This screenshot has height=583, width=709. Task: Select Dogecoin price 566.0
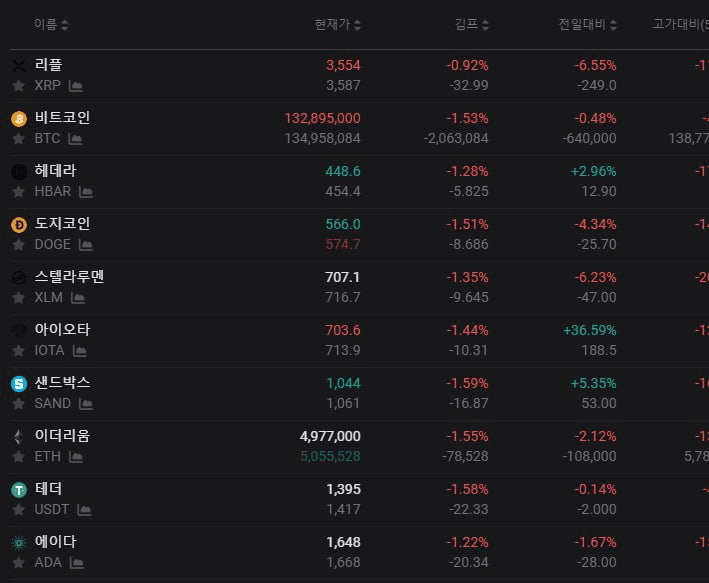pos(343,224)
